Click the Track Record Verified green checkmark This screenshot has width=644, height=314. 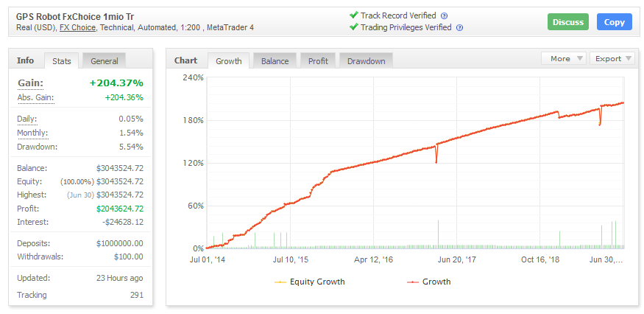(353, 15)
